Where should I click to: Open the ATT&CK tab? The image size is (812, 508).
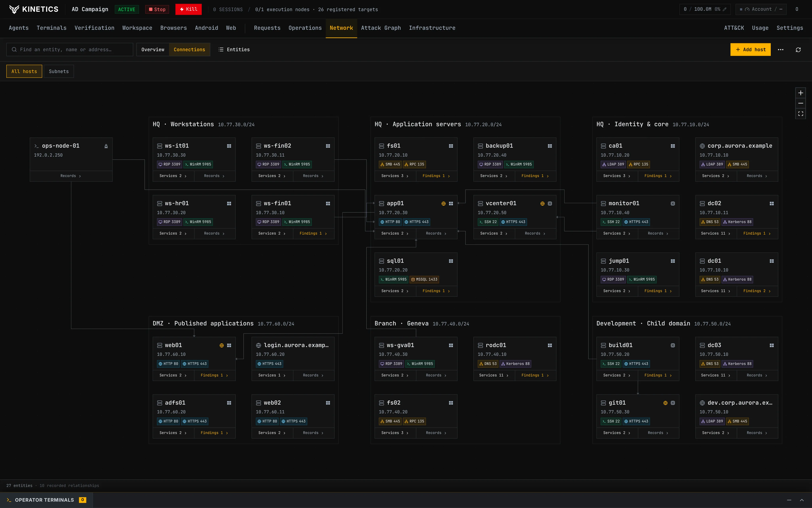click(734, 28)
